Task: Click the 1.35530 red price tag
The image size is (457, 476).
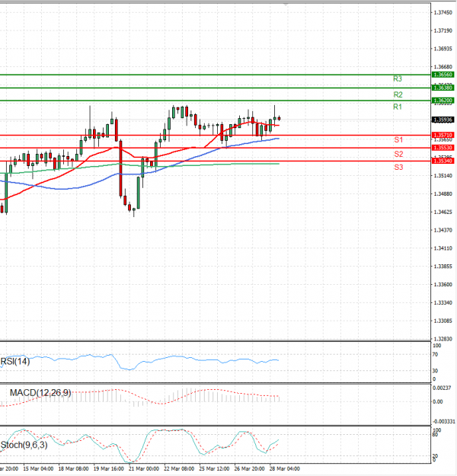Action: [443, 148]
